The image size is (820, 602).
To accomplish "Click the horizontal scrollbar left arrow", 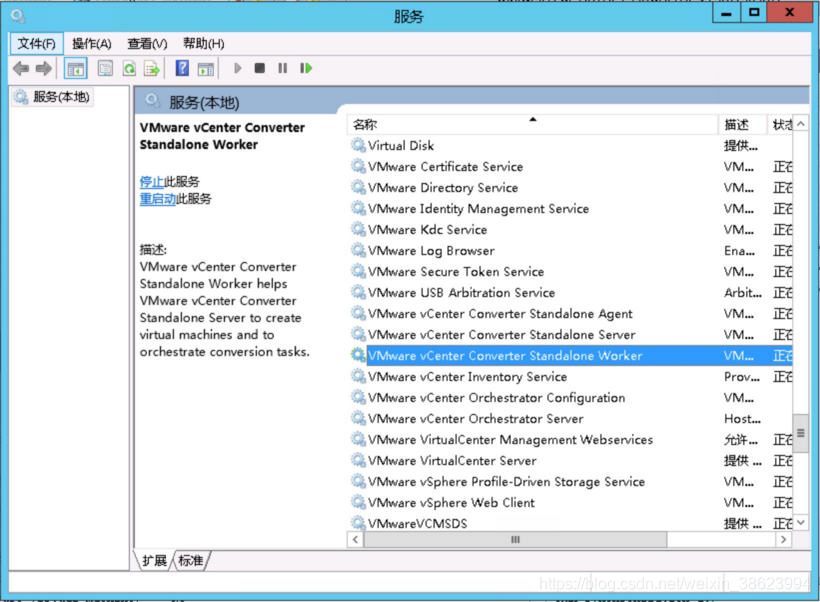I will (356, 539).
